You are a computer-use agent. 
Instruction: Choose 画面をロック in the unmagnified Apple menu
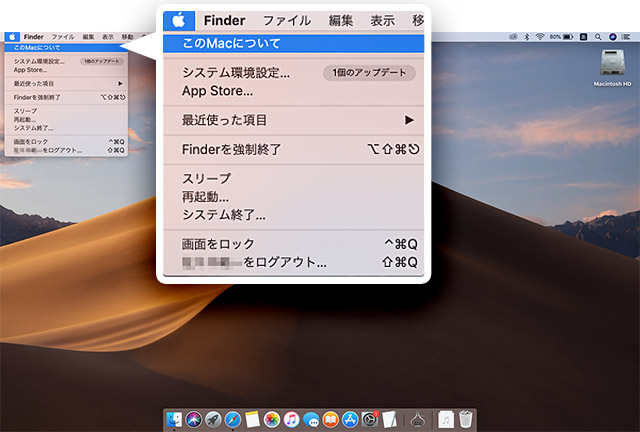(x=66, y=142)
